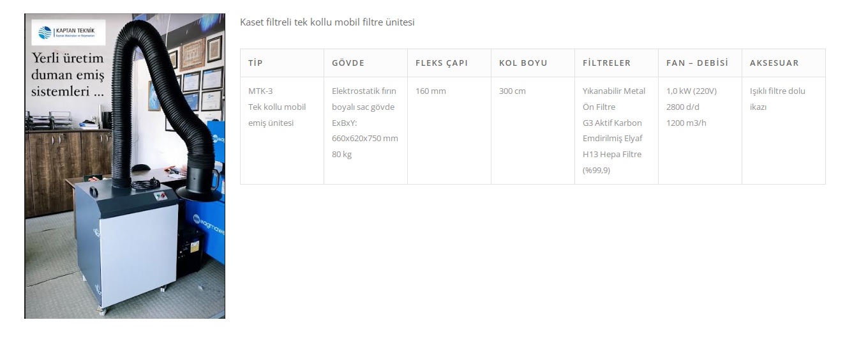Click the 1200 m3/h airflow value
The width and height of the screenshot is (868, 352).
(686, 123)
